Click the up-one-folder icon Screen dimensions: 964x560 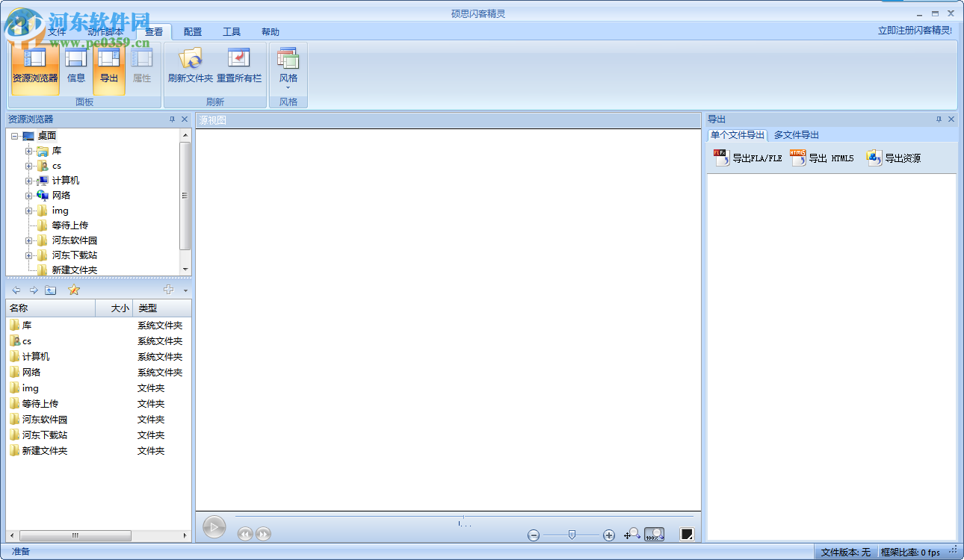tap(51, 290)
